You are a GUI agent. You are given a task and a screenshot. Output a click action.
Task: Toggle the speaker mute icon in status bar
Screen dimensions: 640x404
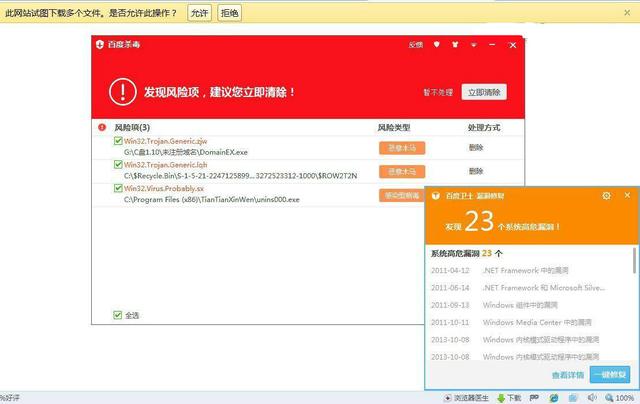coord(592,397)
